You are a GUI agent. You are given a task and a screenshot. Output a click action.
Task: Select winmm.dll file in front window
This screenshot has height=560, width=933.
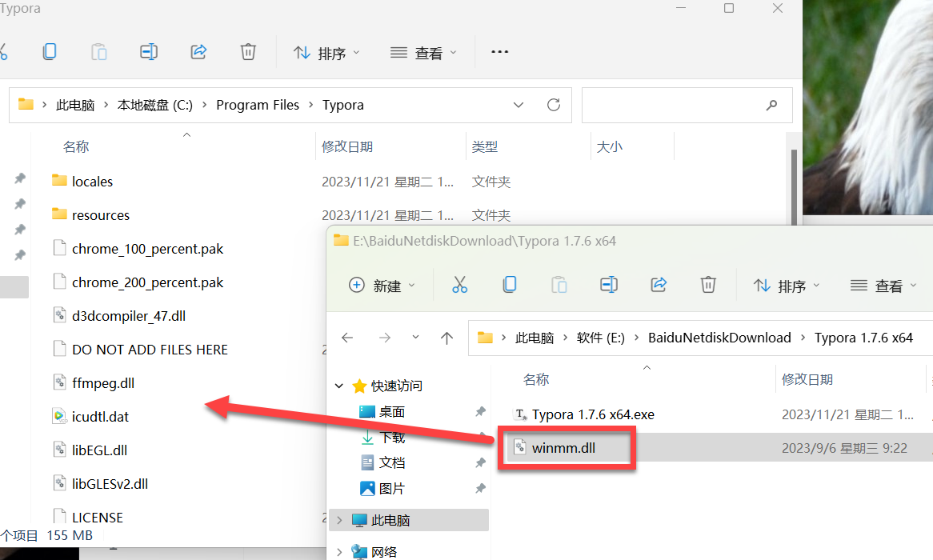[x=563, y=448]
